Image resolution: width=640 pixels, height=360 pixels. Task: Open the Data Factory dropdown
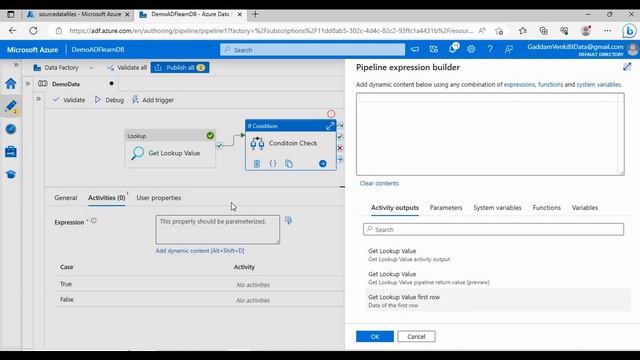(63, 67)
